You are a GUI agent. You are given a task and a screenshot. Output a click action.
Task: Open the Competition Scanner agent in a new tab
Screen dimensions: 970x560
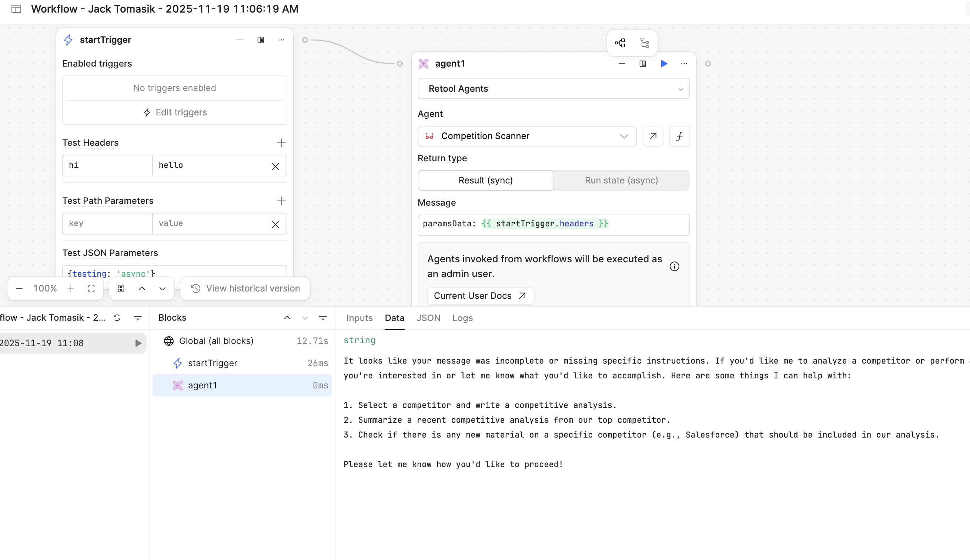tap(653, 136)
